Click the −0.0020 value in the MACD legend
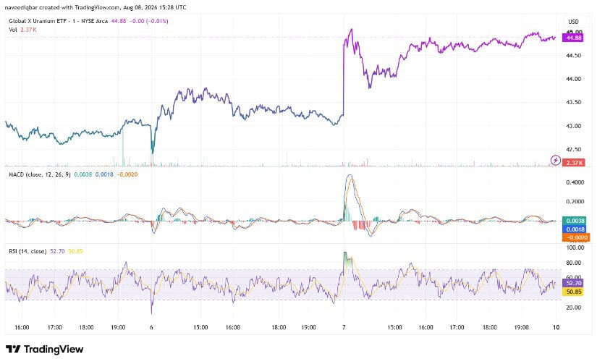597x364 pixels. click(x=127, y=174)
